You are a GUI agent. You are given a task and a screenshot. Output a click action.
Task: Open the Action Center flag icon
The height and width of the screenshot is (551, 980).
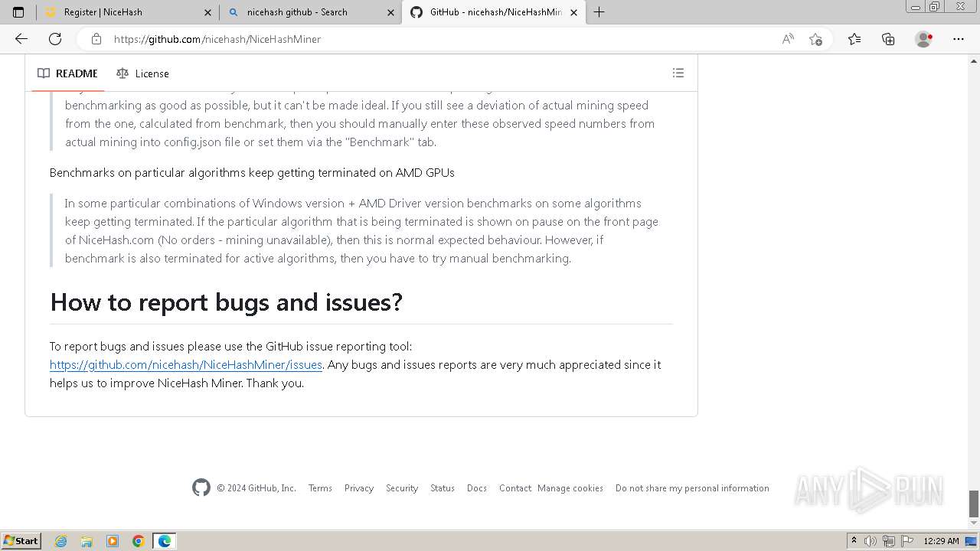(x=907, y=541)
